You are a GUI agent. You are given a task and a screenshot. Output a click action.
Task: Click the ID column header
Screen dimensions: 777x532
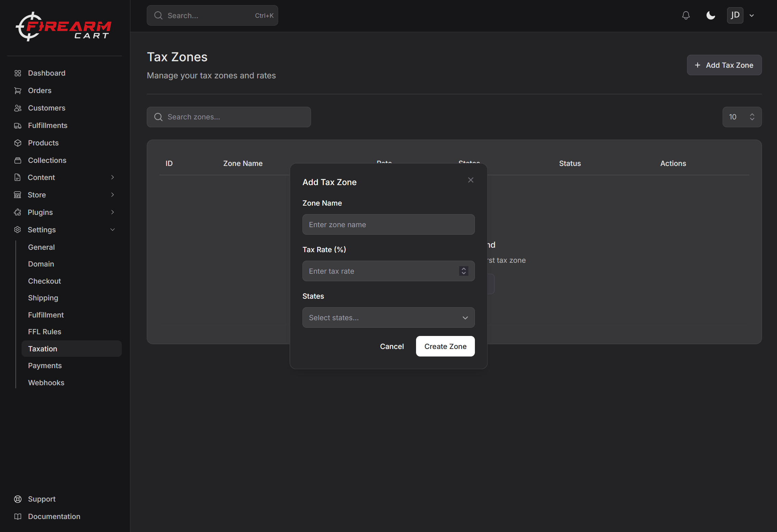169,164
